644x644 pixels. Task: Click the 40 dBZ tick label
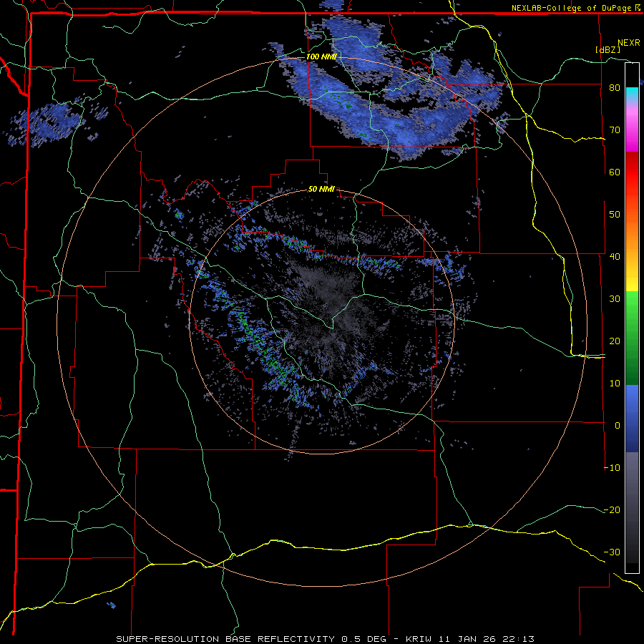(x=615, y=257)
